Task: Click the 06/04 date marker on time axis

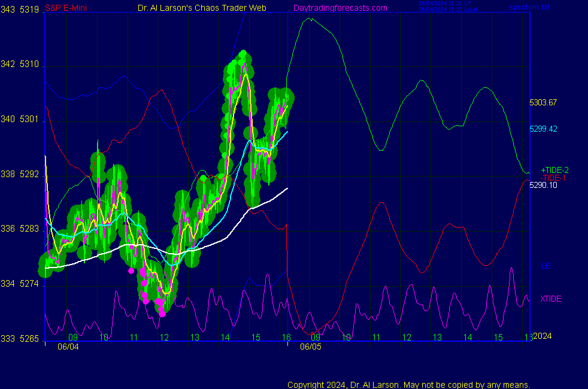Action: coord(67,347)
